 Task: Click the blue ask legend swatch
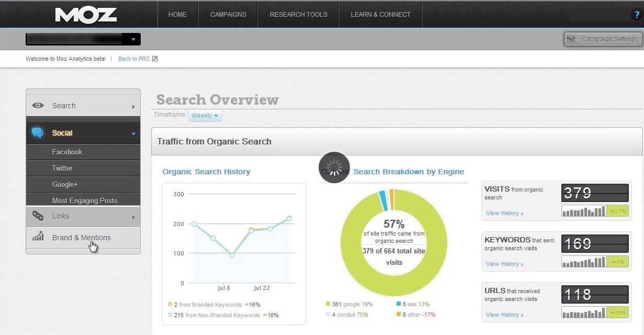pyautogui.click(x=398, y=304)
